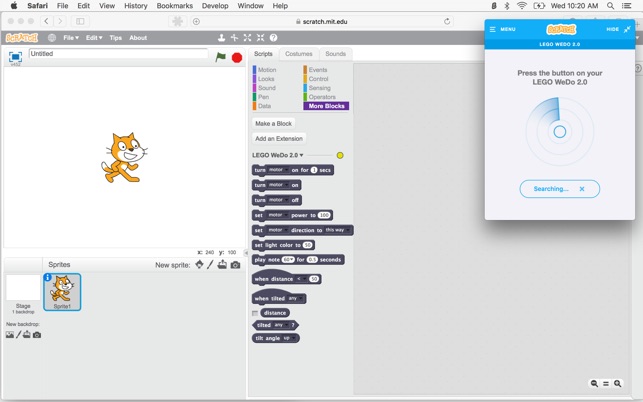The image size is (643, 402).
Task: Open Safari Develop menu
Action: point(215,6)
